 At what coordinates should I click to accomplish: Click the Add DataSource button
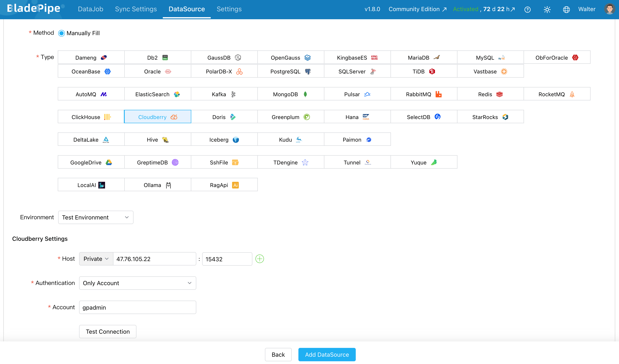327,355
